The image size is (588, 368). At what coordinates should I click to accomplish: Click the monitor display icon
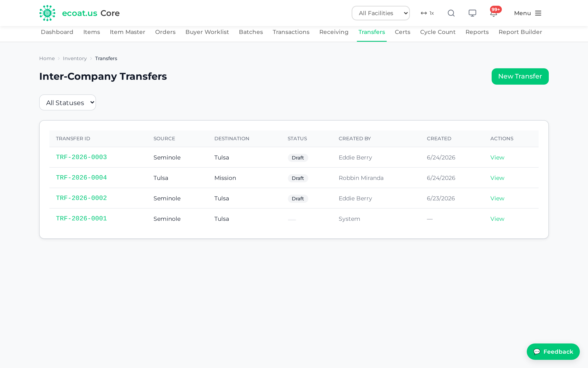pyautogui.click(x=472, y=13)
